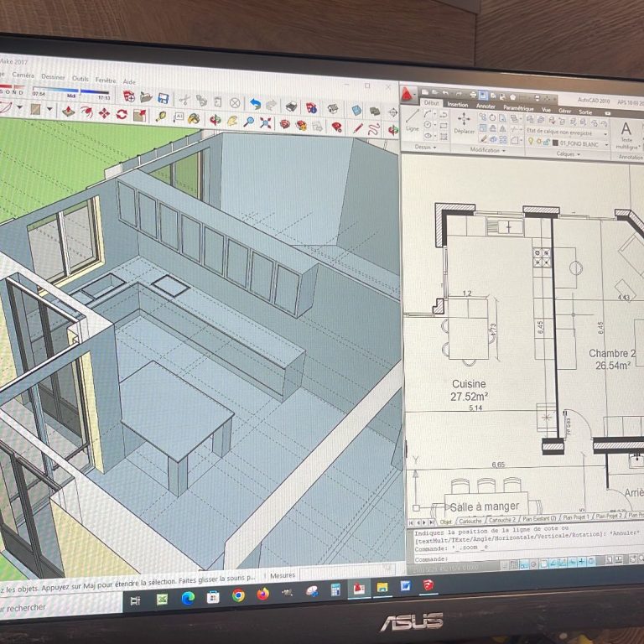
Task: Select the Cartouche layout tab in AutoCAD
Action: (470, 521)
